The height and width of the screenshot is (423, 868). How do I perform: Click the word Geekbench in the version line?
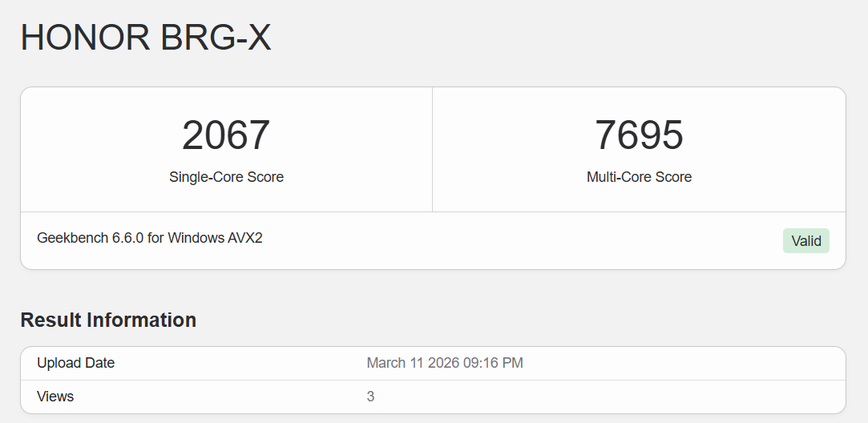[x=73, y=239]
